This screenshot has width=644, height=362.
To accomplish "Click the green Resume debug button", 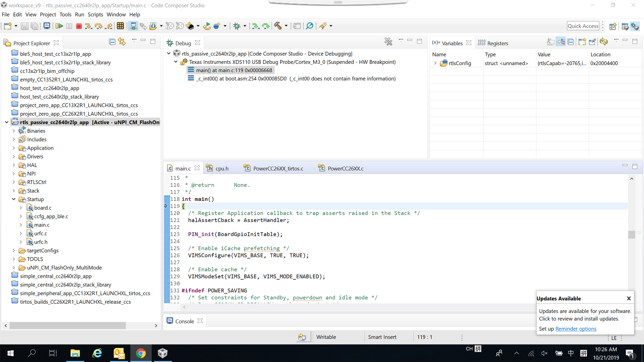I will coord(59,26).
